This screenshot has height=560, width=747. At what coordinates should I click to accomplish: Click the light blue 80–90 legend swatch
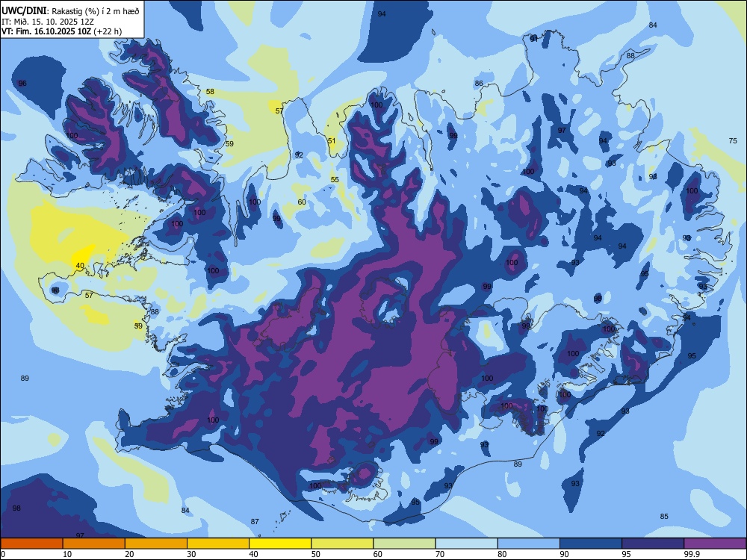529,544
